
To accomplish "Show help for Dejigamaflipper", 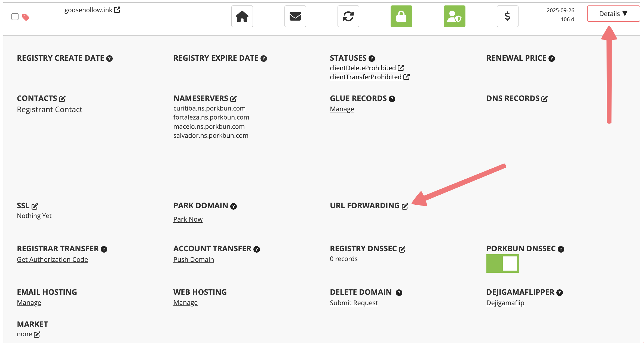I will tap(560, 293).
